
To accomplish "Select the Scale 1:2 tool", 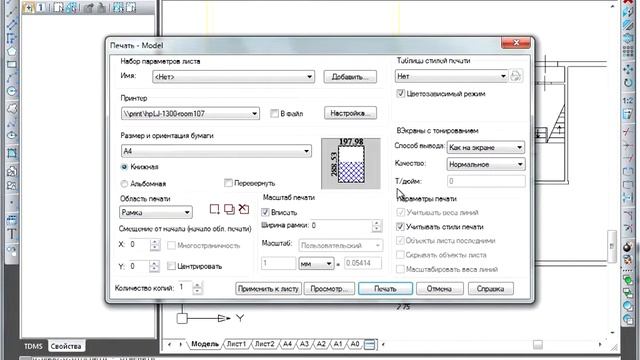I will (628, 100).
